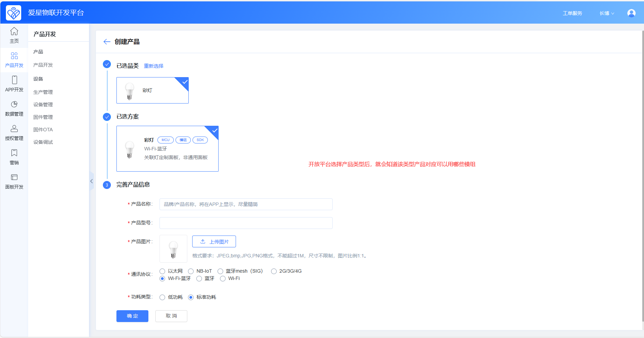Open 固件管理 in the side menu
The width and height of the screenshot is (644, 338).
point(43,117)
